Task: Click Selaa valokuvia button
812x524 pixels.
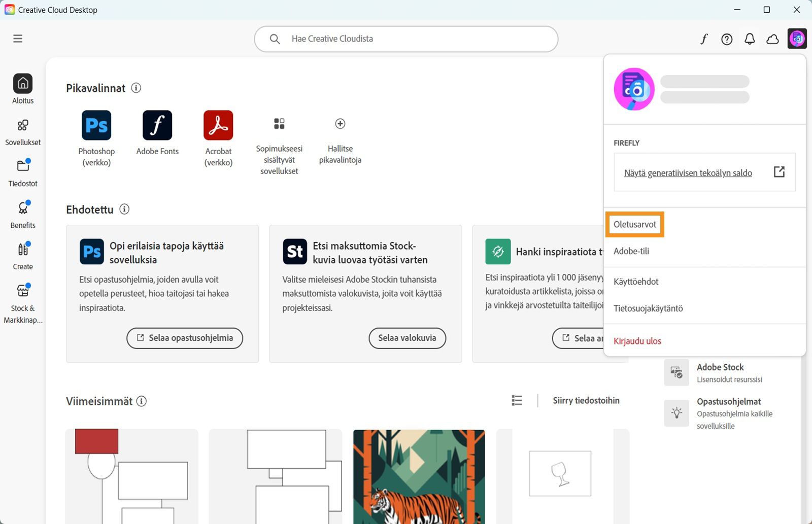Action: 407,338
